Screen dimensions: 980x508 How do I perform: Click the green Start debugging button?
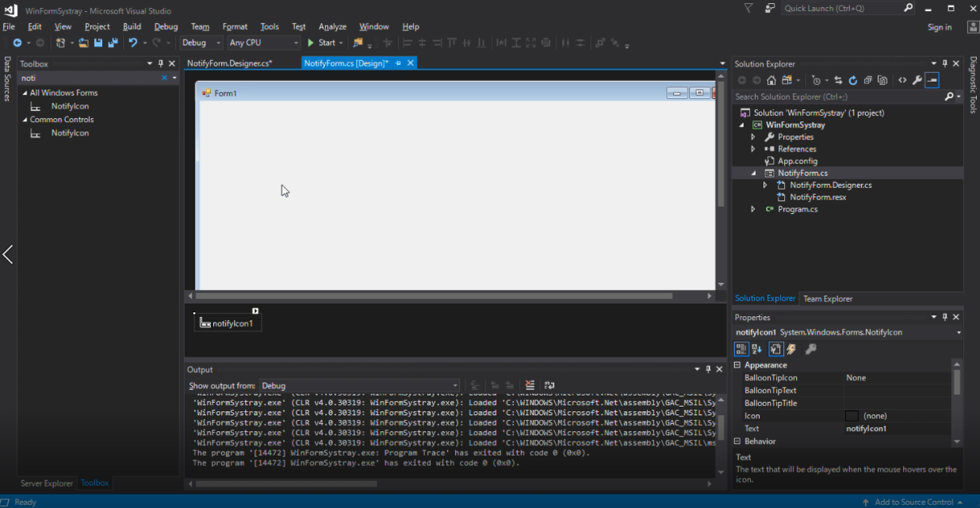coord(322,43)
